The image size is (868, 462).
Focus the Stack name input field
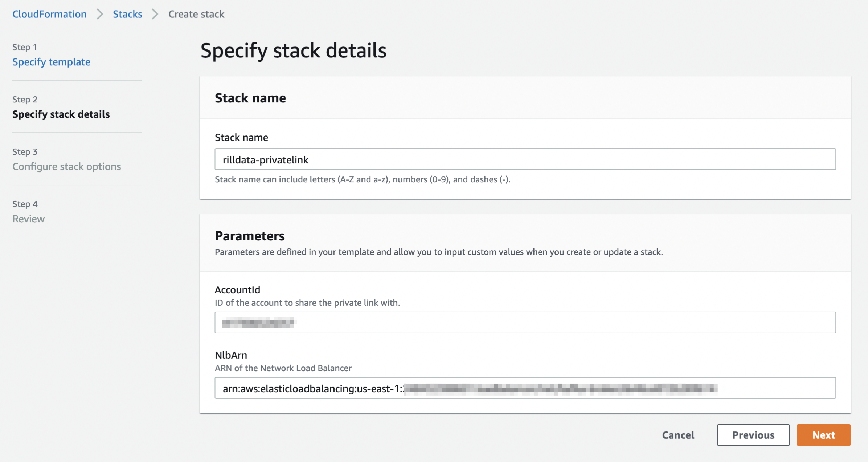(525, 159)
